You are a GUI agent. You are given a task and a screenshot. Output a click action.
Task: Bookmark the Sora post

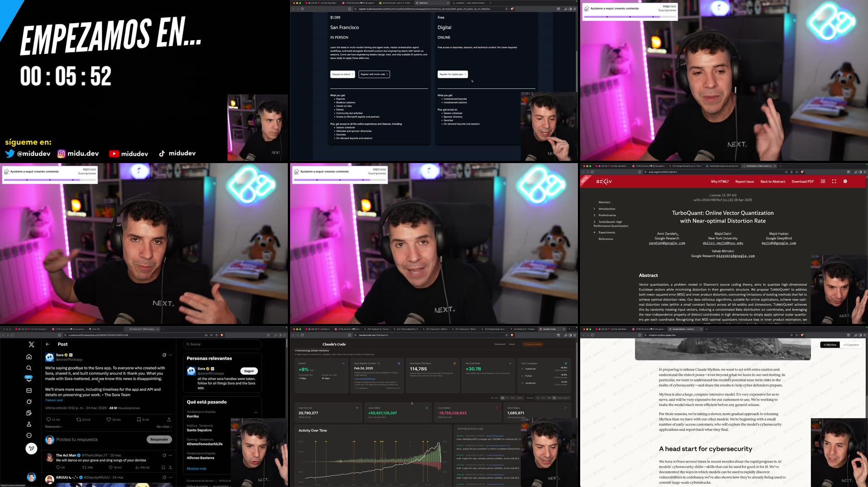[x=139, y=419]
